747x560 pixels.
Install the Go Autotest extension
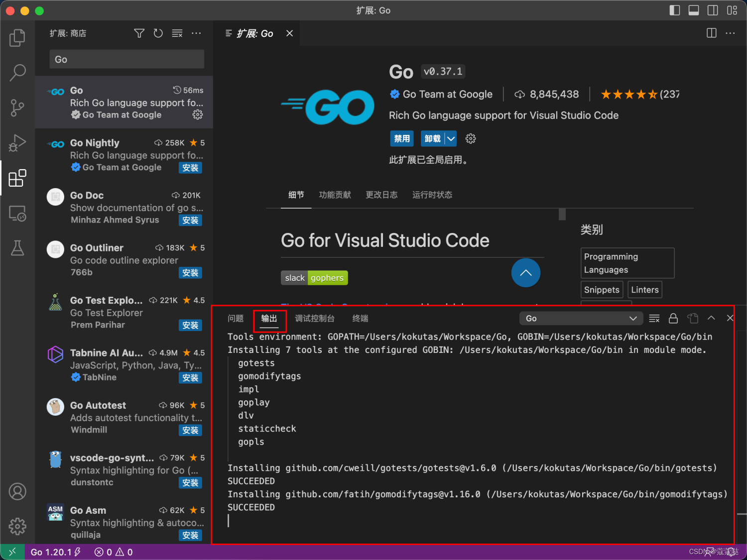(x=190, y=430)
